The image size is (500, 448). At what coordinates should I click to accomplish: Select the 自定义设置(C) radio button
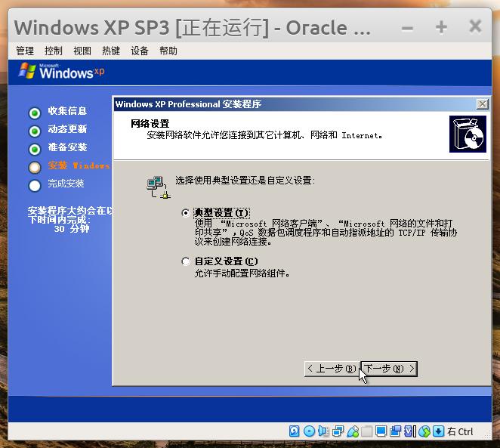point(186,261)
